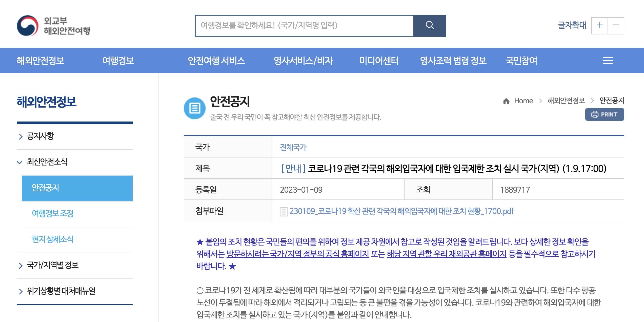This screenshot has width=644, height=322.
Task: Select 현지 상세소식 in sidebar
Action: click(53, 239)
